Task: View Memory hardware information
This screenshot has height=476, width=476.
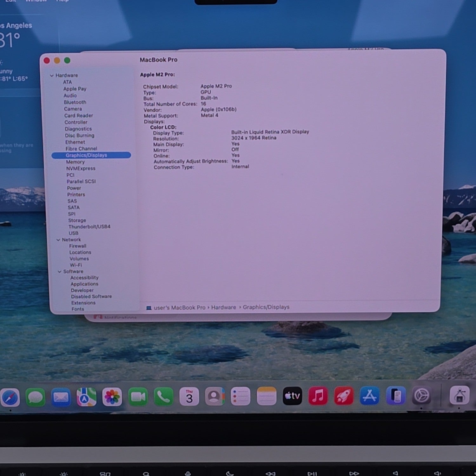Action: pos(75,162)
